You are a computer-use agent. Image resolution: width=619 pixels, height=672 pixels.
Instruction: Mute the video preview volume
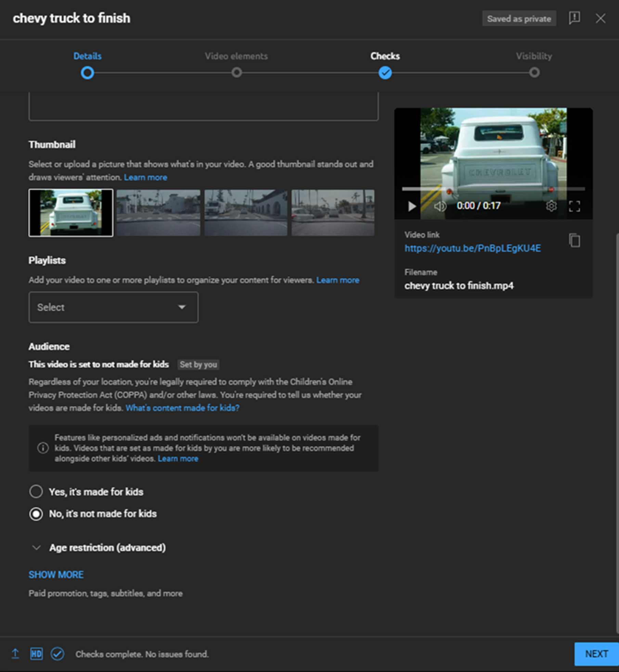[440, 206]
